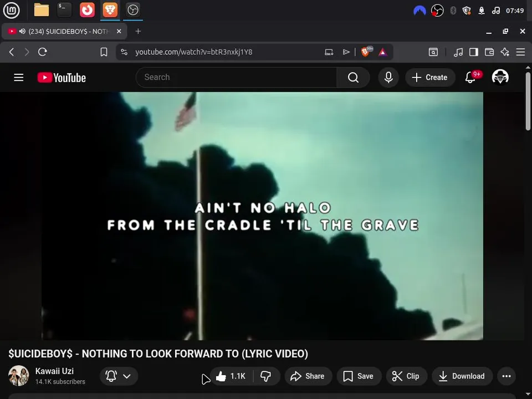Open the security shield tray icon
This screenshot has width=532, height=399.
pyautogui.click(x=467, y=11)
